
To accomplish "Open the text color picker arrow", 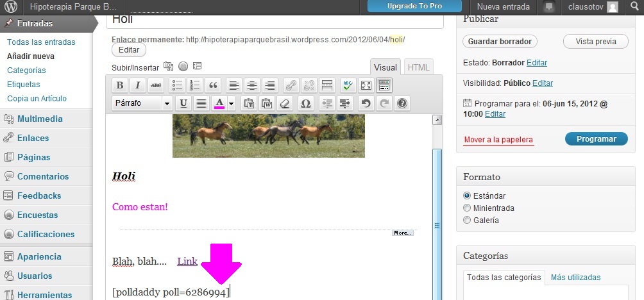I will pyautogui.click(x=231, y=103).
